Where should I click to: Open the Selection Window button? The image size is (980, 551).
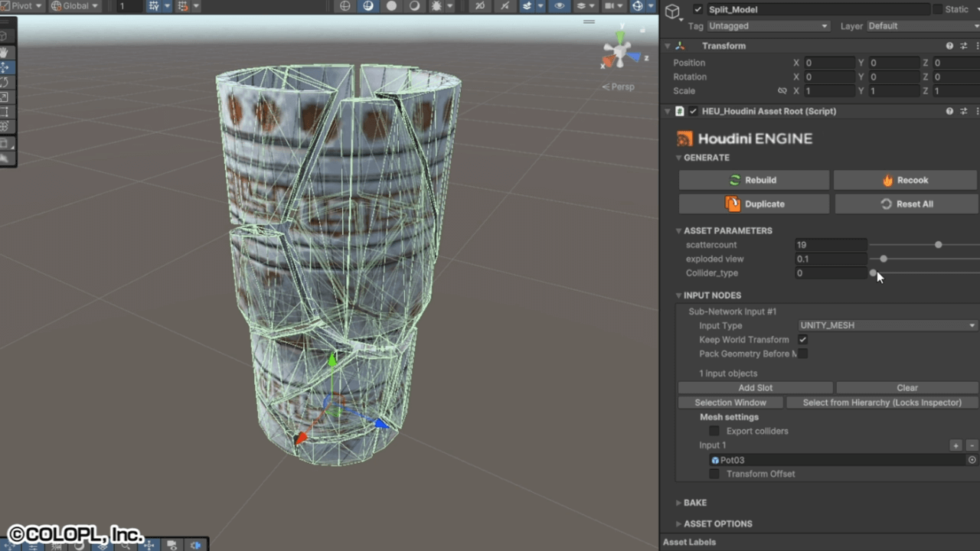(730, 403)
